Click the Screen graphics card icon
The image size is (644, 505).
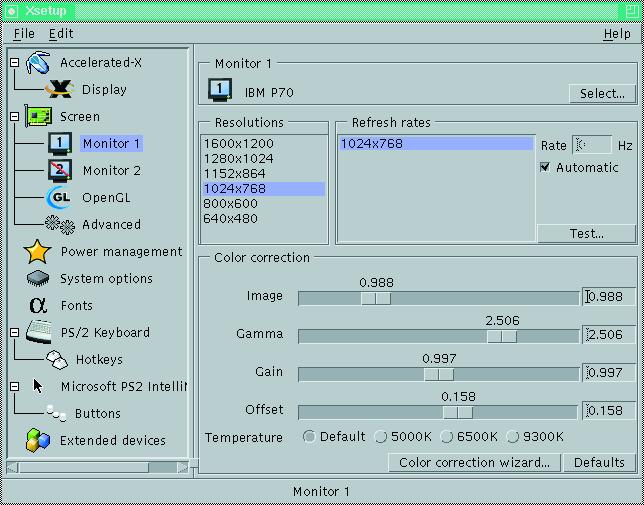point(38,117)
